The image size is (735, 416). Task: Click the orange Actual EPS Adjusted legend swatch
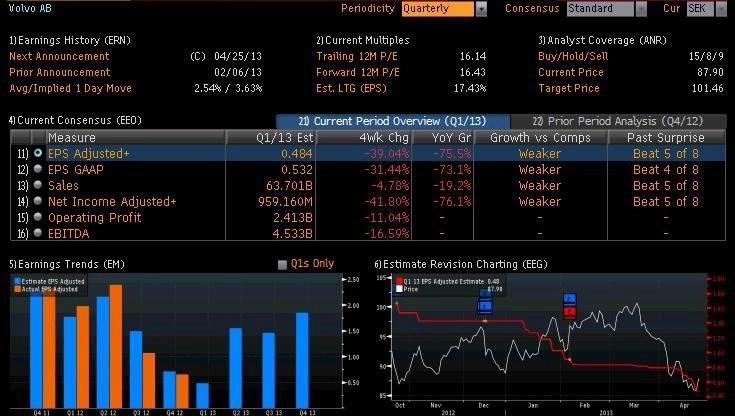[17, 289]
